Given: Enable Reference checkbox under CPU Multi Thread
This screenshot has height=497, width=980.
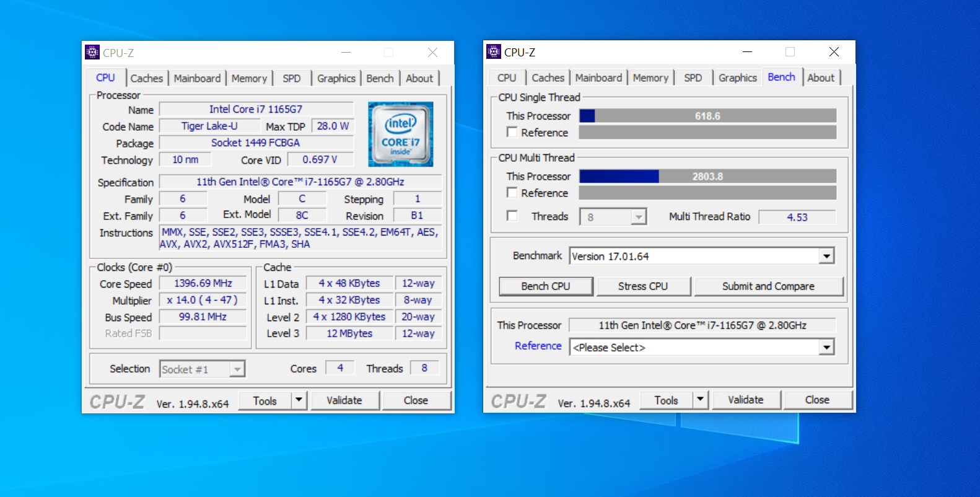Looking at the screenshot, I should (x=512, y=193).
